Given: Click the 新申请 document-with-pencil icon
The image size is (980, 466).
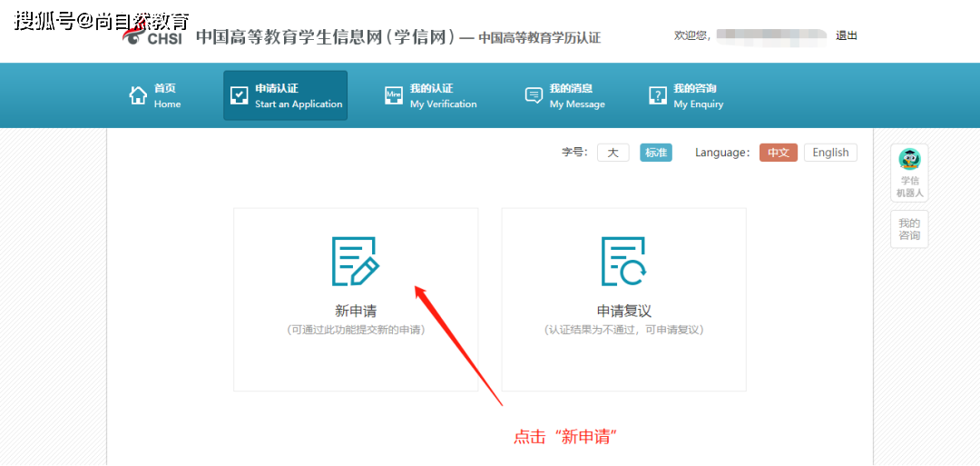Looking at the screenshot, I should click(x=355, y=262).
